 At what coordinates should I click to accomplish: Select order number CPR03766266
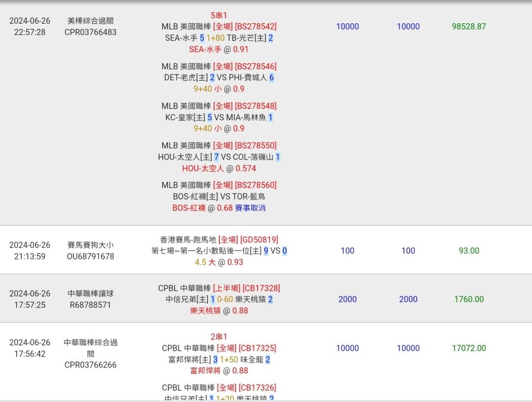point(90,365)
